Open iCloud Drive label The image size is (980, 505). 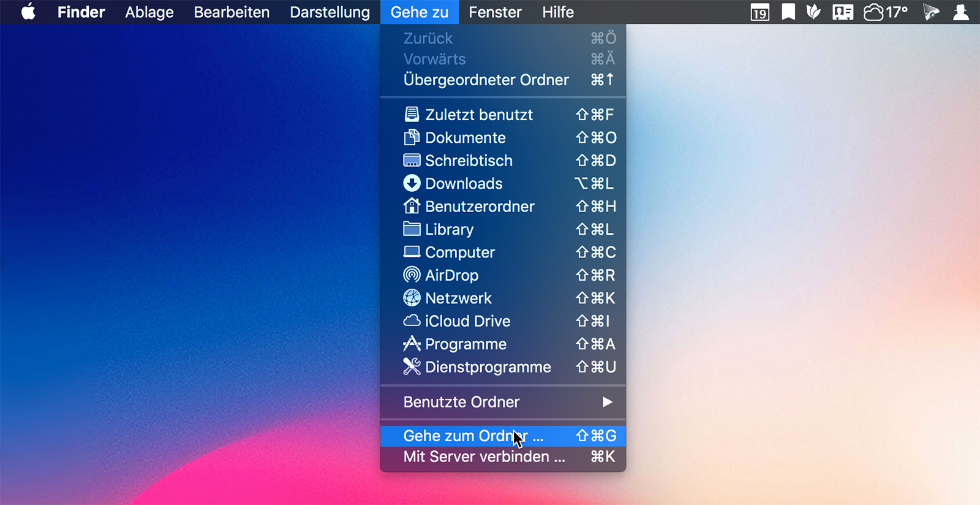(468, 321)
